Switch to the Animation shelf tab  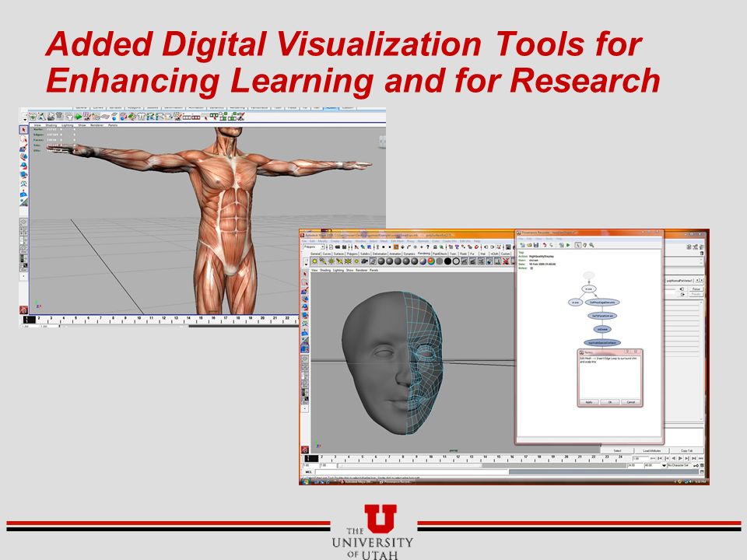pyautogui.click(x=395, y=254)
